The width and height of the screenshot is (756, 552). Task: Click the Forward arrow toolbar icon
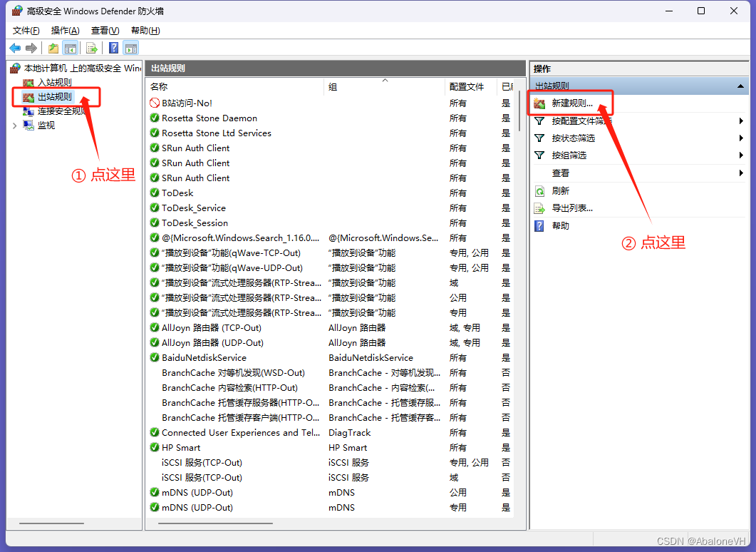point(31,48)
